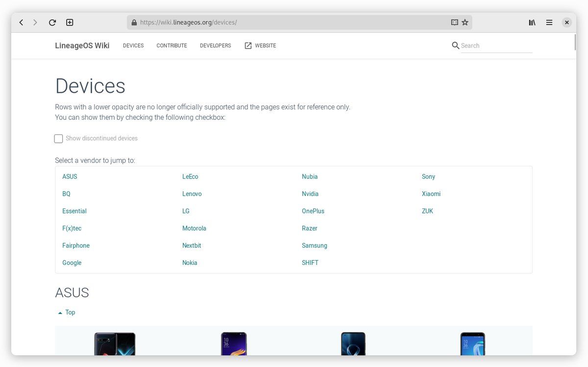The image size is (588, 367).
Task: Open the external WEBSITE link
Action: click(x=260, y=46)
